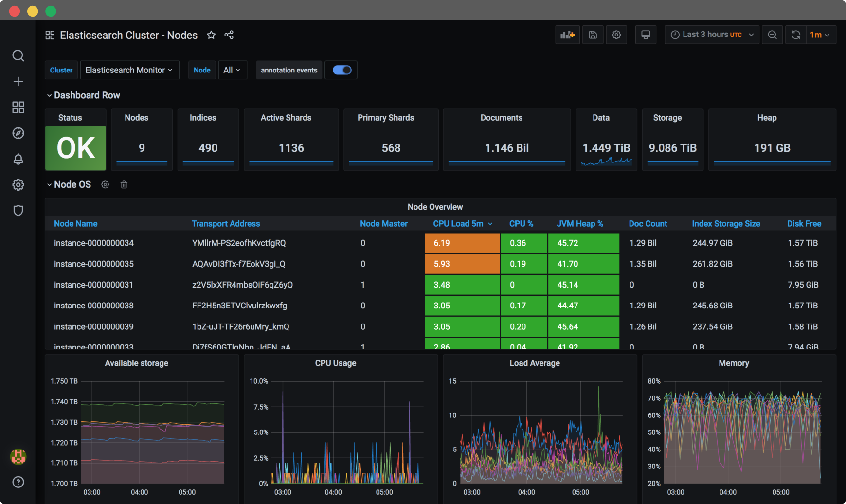Sort by CPU Load 5m column
This screenshot has height=504, width=846.
463,224
